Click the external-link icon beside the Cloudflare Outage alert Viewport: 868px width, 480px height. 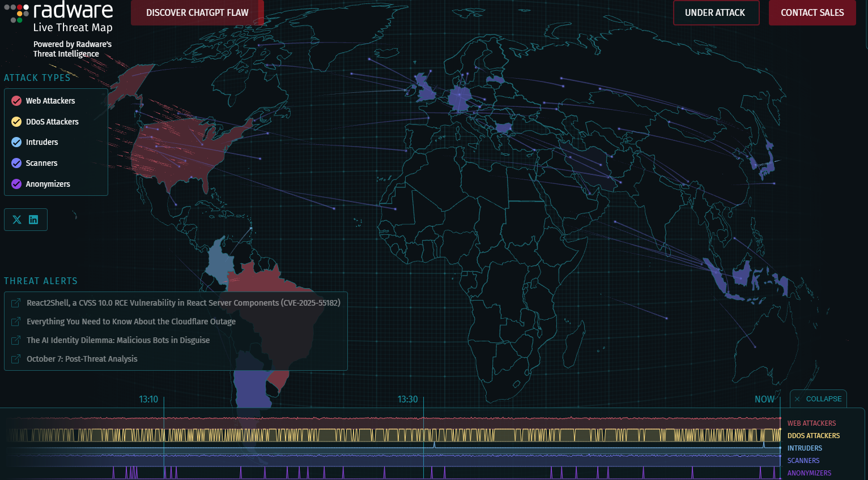[x=15, y=321]
